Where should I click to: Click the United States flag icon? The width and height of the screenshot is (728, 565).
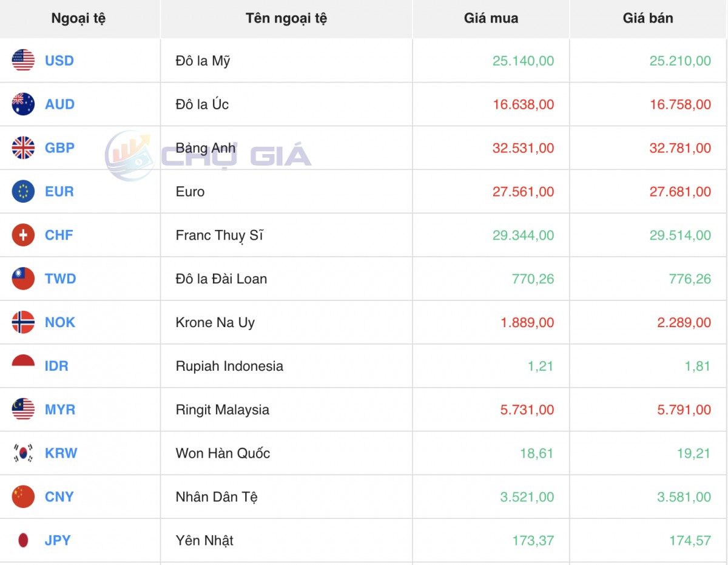click(23, 61)
